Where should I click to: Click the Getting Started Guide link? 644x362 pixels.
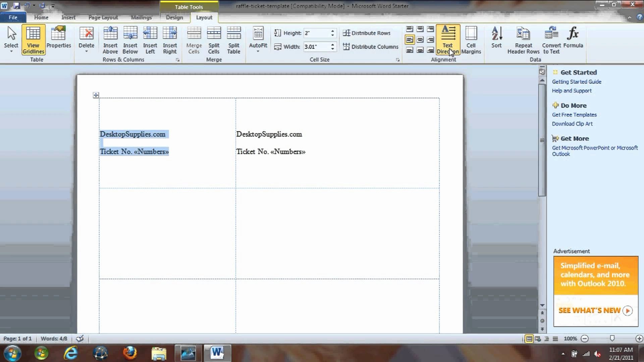click(x=576, y=81)
